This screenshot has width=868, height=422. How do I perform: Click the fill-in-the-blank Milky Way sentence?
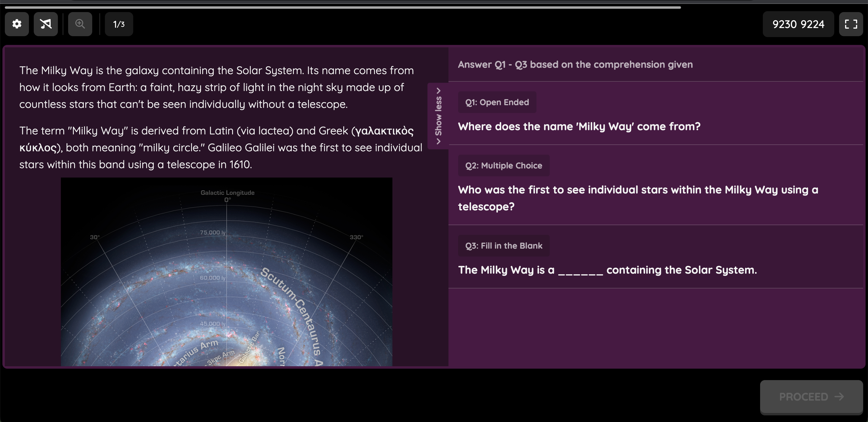[608, 270]
